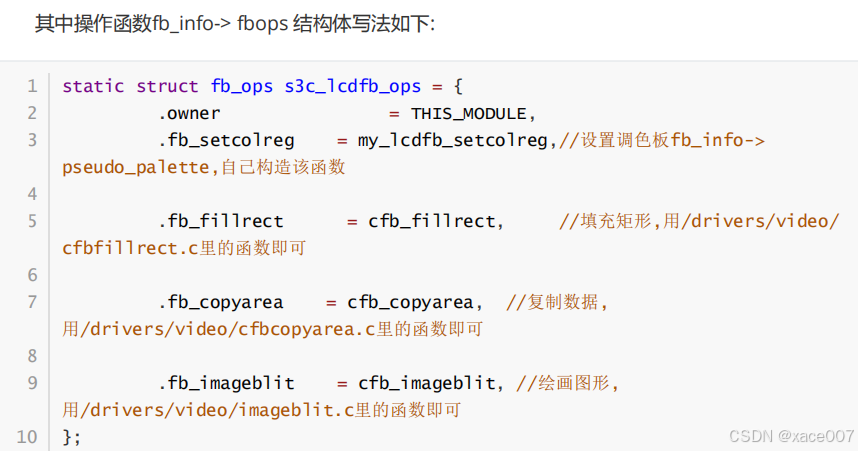858x451 pixels.
Task: Click the .fb_imageblit member
Action: point(227,383)
